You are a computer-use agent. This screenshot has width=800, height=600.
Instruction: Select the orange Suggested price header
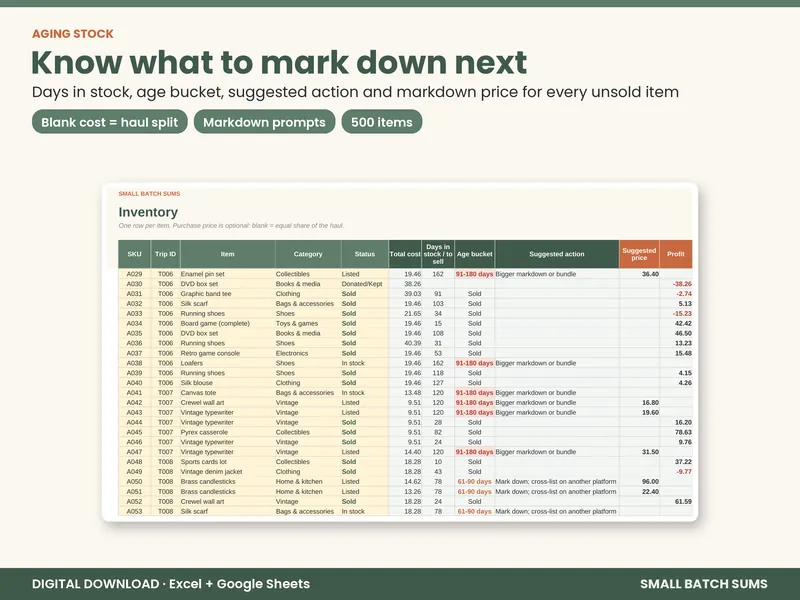click(x=639, y=254)
